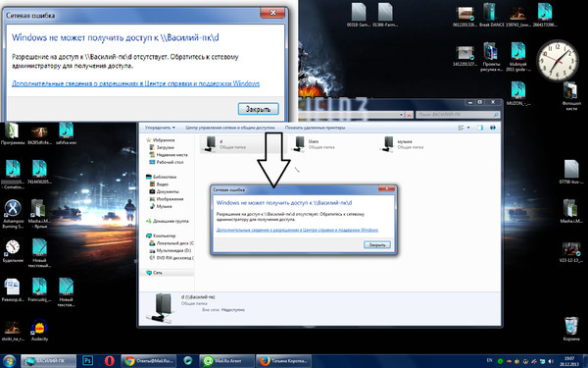Open the view options dropdown arrow in explorer

[468, 128]
